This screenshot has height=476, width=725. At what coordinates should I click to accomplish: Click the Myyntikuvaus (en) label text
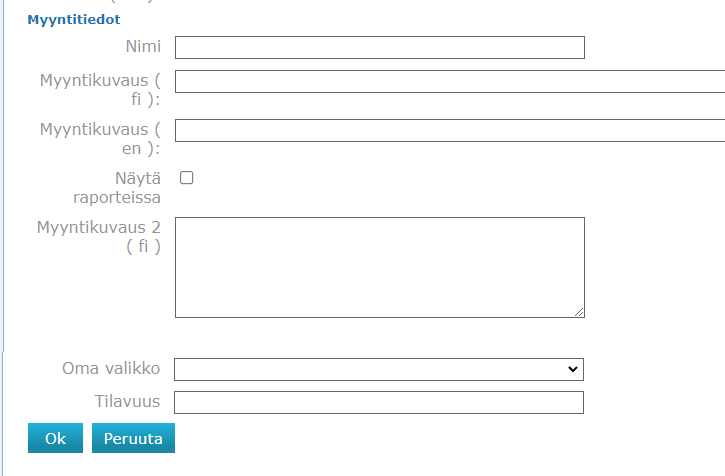[100, 138]
